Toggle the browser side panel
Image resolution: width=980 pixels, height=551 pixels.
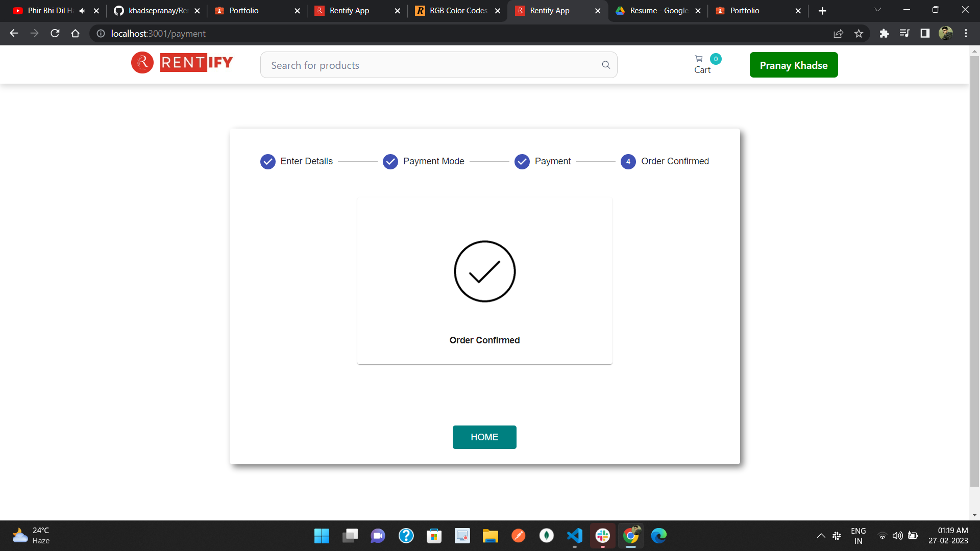coord(925,34)
